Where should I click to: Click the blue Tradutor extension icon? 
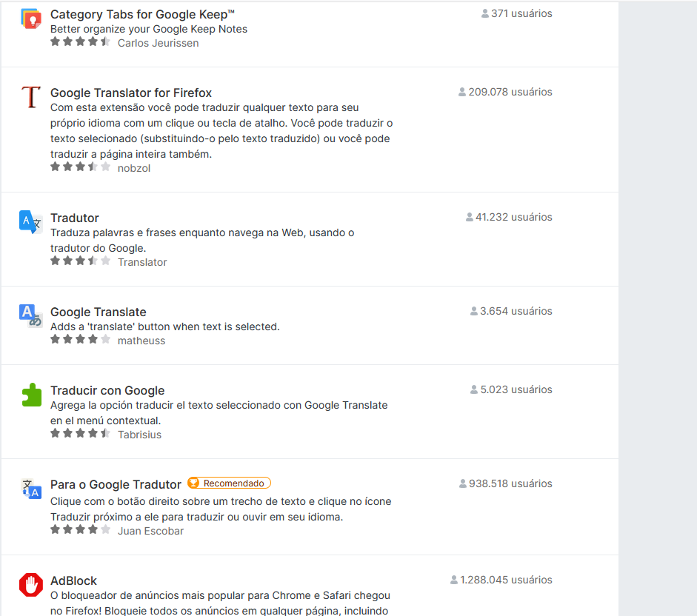tap(30, 222)
